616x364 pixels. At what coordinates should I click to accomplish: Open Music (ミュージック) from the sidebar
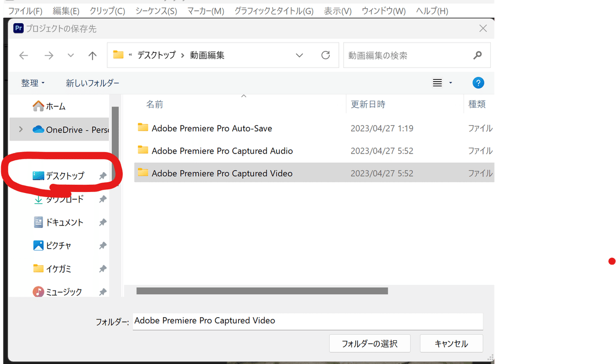64,292
